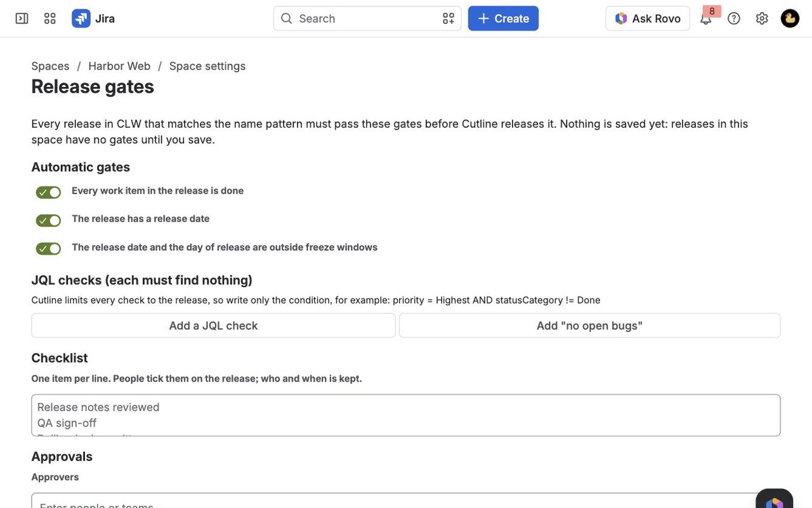The image size is (812, 508).
Task: Click the "Approvers" field label
Action: pos(55,477)
